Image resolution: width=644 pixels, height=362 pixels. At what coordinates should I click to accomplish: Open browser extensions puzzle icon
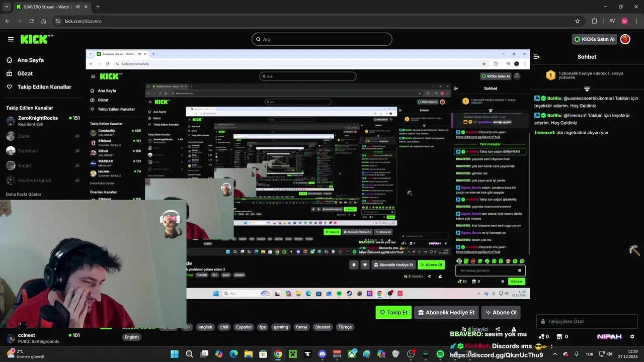click(x=595, y=21)
